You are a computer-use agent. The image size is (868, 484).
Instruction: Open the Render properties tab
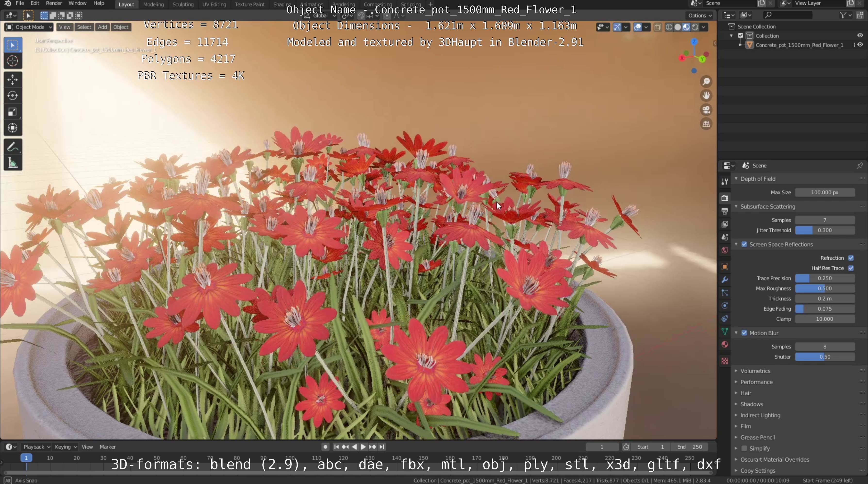pos(725,198)
